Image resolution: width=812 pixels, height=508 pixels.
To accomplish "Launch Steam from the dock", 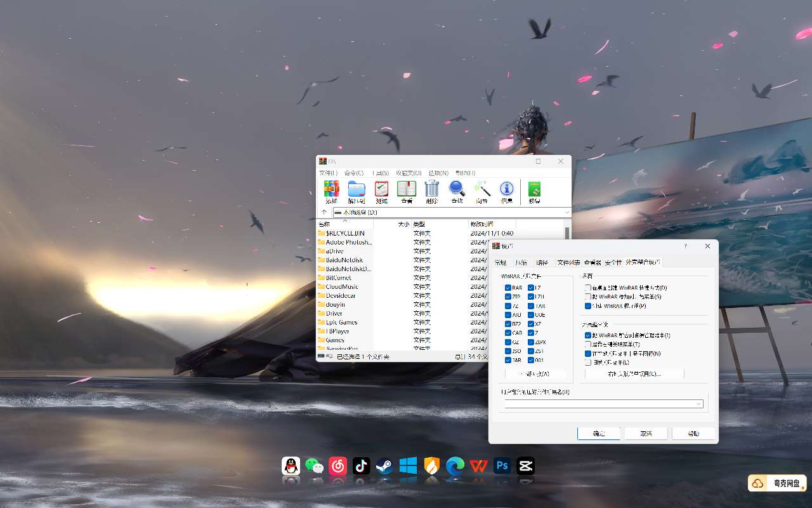I will 384,466.
